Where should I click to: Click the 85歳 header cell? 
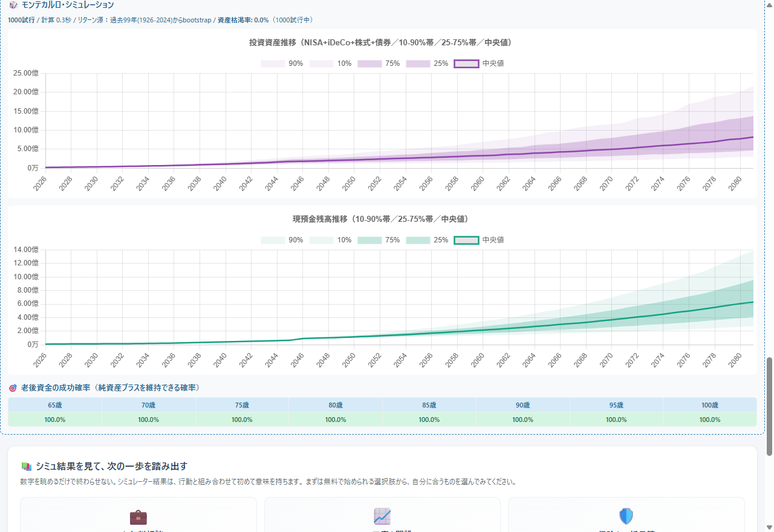[x=429, y=405]
